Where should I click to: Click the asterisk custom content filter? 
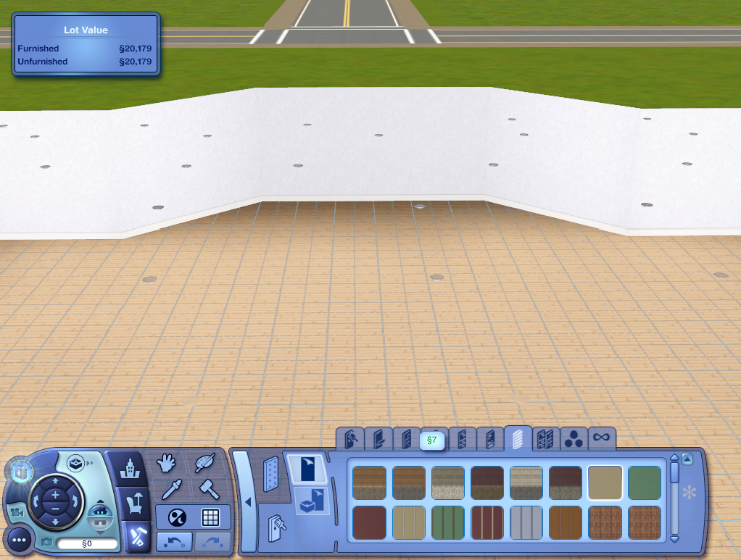click(690, 493)
